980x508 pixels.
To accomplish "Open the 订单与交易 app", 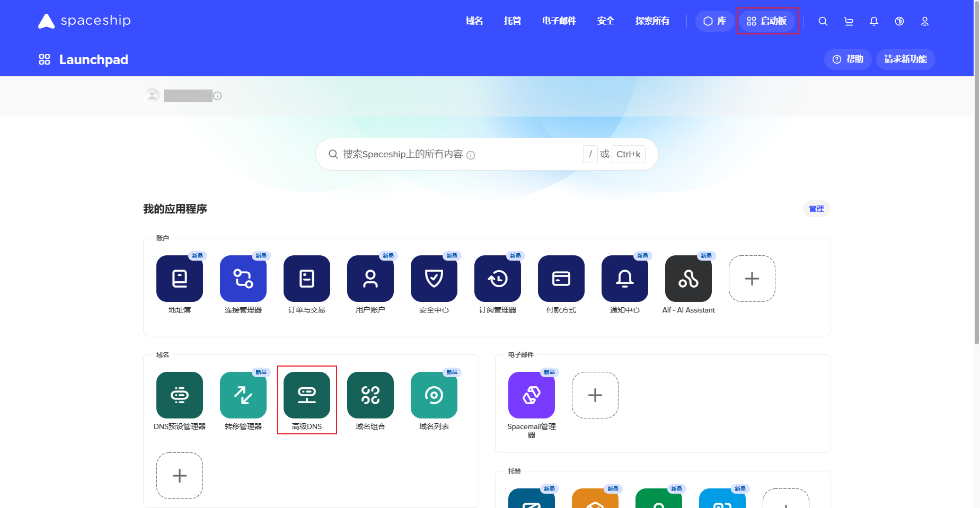I will 307,279.
